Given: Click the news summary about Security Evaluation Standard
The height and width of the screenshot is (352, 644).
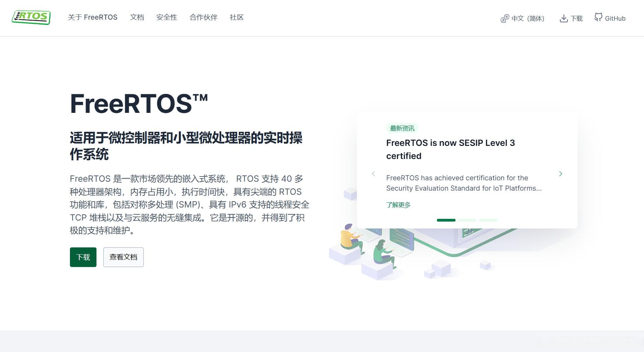Looking at the screenshot, I should pyautogui.click(x=464, y=183).
